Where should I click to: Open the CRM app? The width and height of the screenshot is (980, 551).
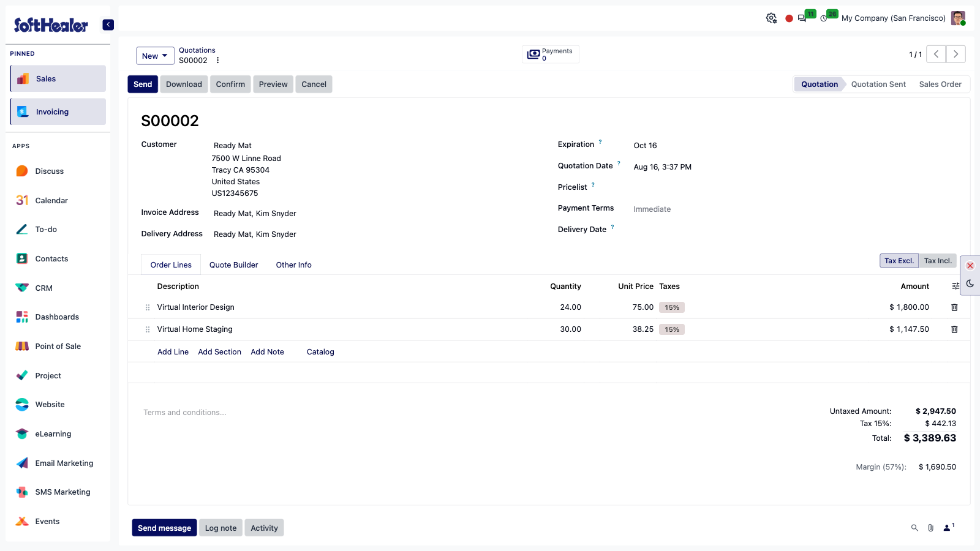point(58,288)
